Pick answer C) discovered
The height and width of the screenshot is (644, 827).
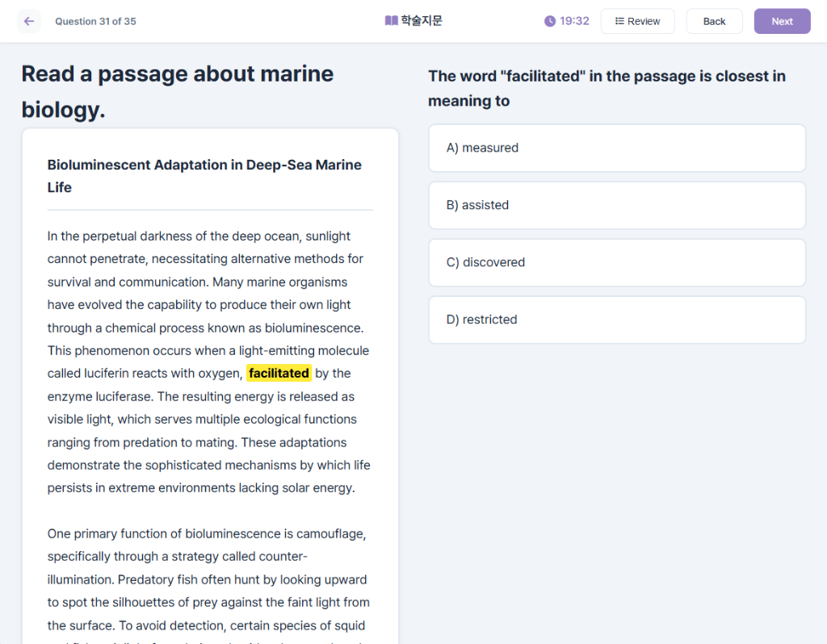pyautogui.click(x=616, y=262)
